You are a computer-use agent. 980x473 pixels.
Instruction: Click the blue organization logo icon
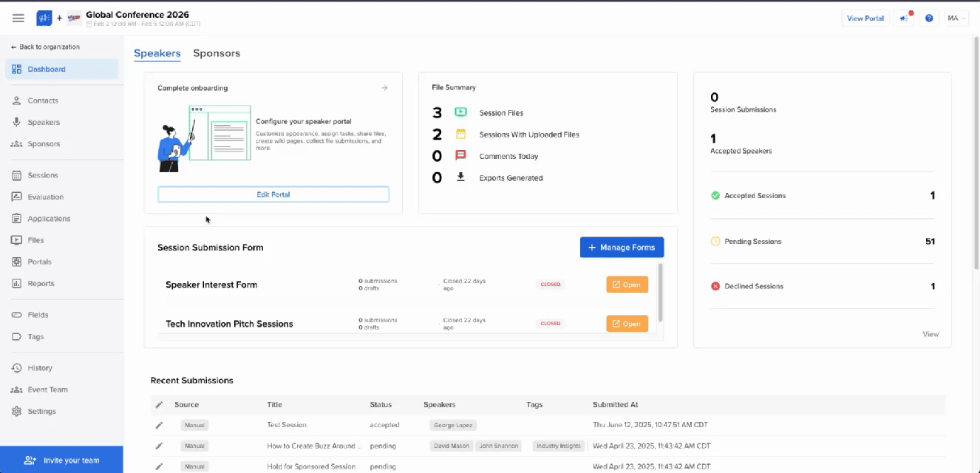tap(44, 18)
